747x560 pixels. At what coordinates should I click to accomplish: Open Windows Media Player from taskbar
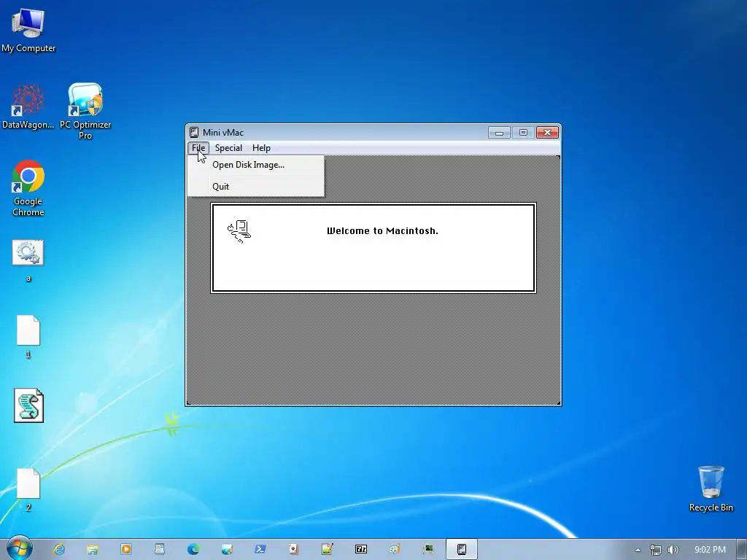tap(125, 549)
